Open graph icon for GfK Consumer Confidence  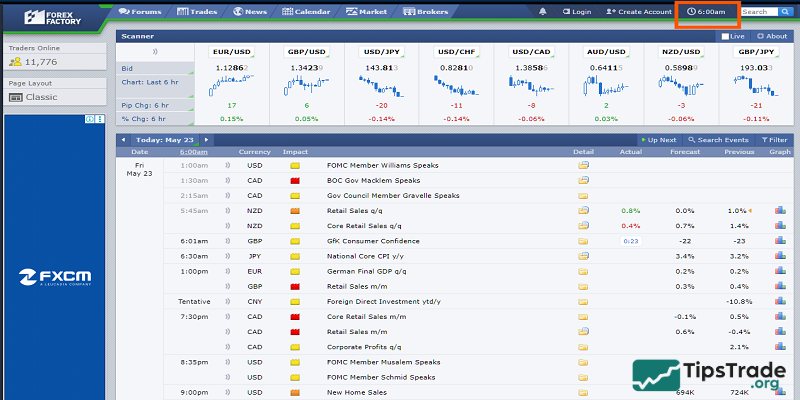tap(779, 241)
